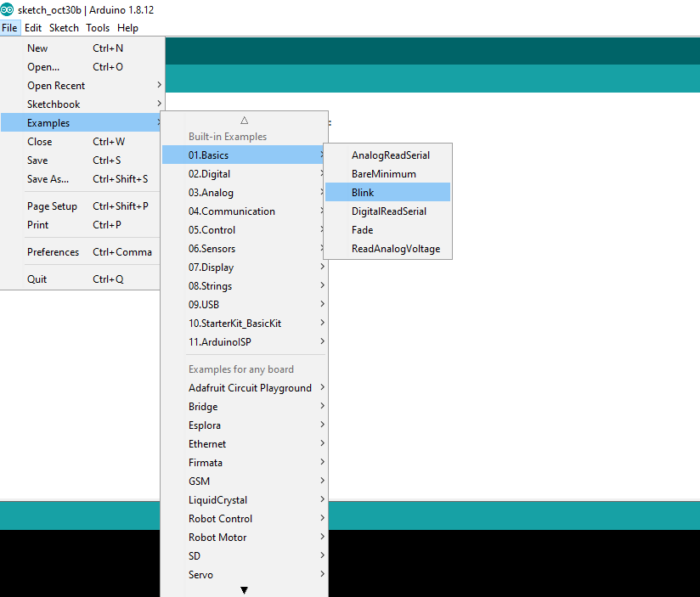Screen dimensions: 700x597
Task: Expand the 03.Analog examples category
Action: (244, 192)
